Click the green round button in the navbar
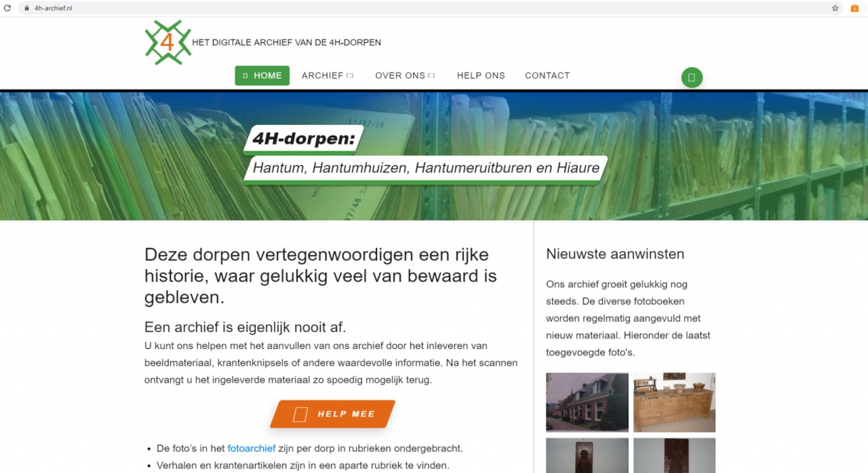The image size is (868, 473). (692, 77)
